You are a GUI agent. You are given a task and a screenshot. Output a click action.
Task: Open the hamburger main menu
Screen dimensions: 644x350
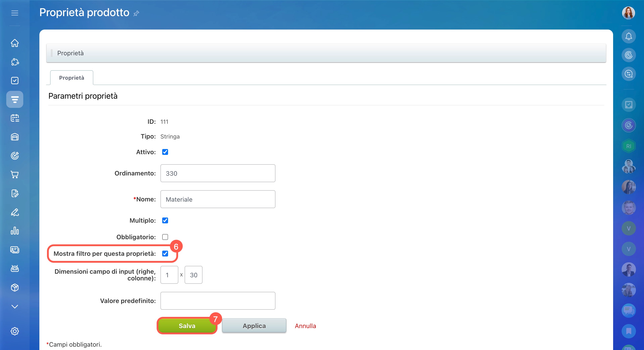(x=15, y=13)
